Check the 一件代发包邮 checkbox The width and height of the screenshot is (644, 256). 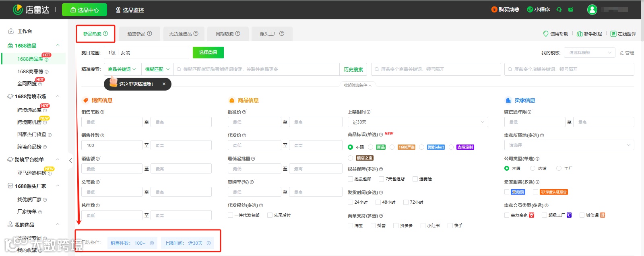pos(230,215)
